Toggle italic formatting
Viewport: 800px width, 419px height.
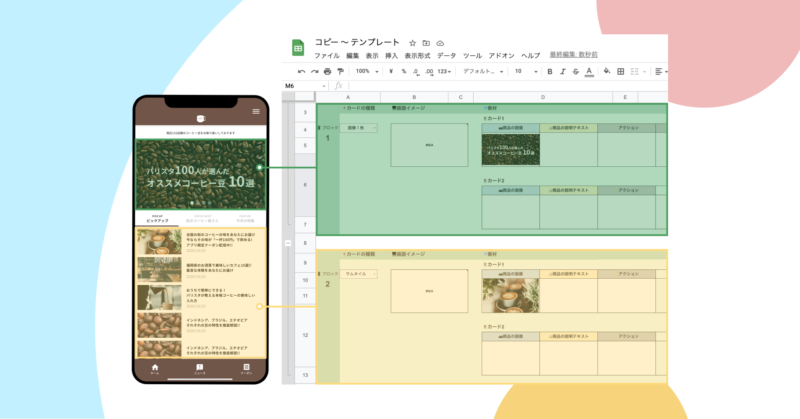click(562, 71)
